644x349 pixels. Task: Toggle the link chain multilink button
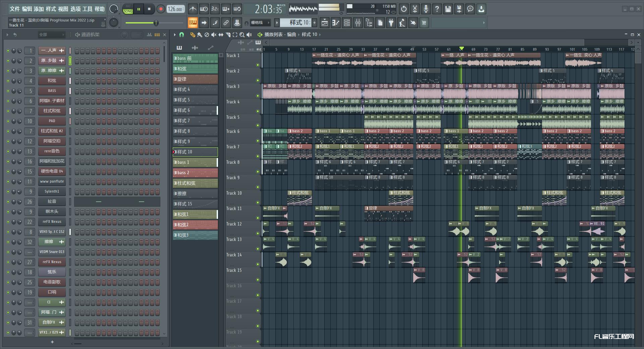[226, 23]
